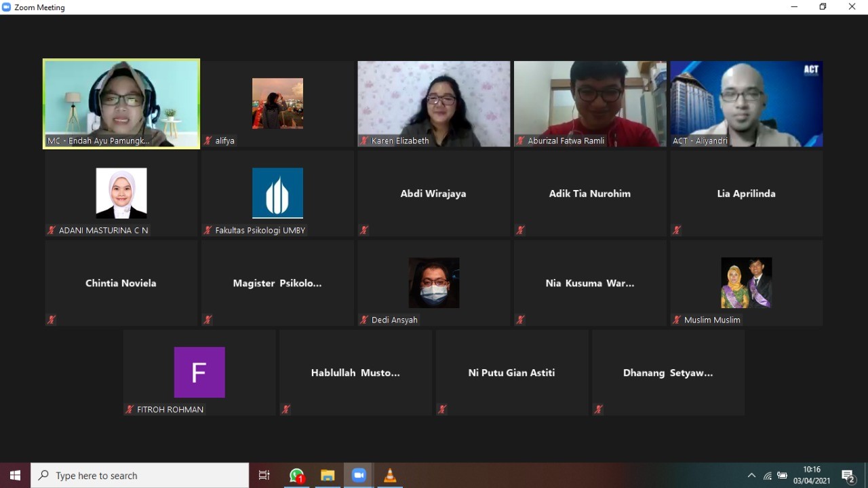Show hidden system tray icons

(x=751, y=476)
